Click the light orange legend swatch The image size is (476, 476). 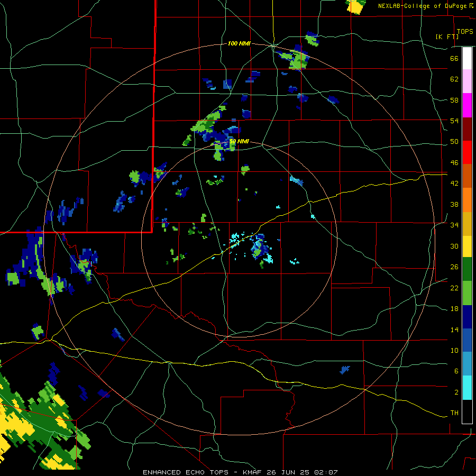467,200
